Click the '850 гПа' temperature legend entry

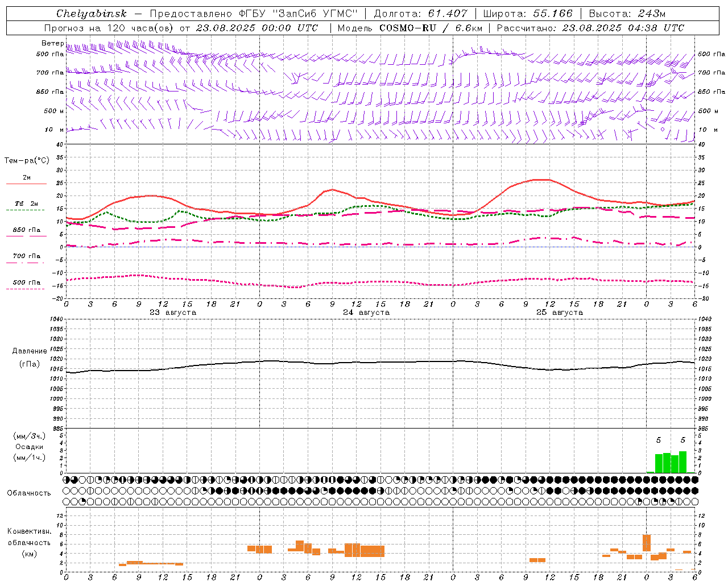tap(26, 230)
